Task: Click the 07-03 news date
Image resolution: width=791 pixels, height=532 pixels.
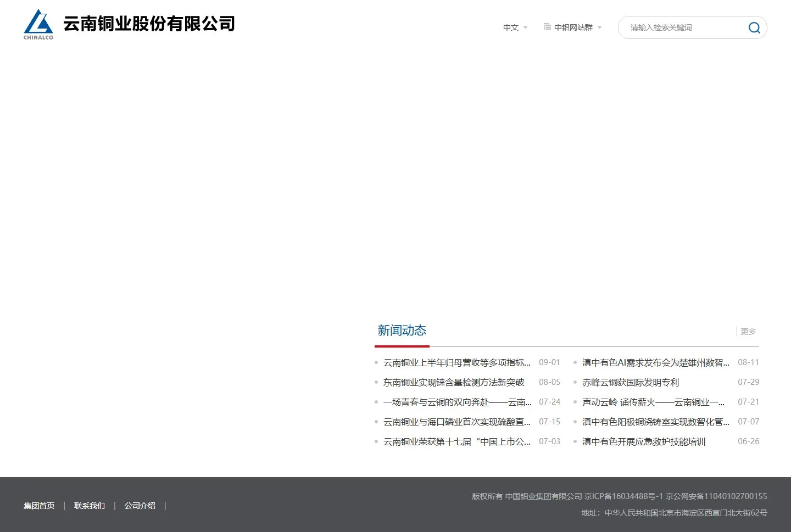Action: pos(549,441)
